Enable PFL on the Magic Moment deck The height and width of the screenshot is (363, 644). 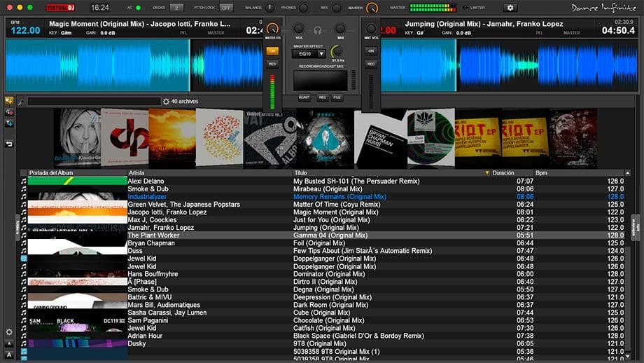click(183, 33)
